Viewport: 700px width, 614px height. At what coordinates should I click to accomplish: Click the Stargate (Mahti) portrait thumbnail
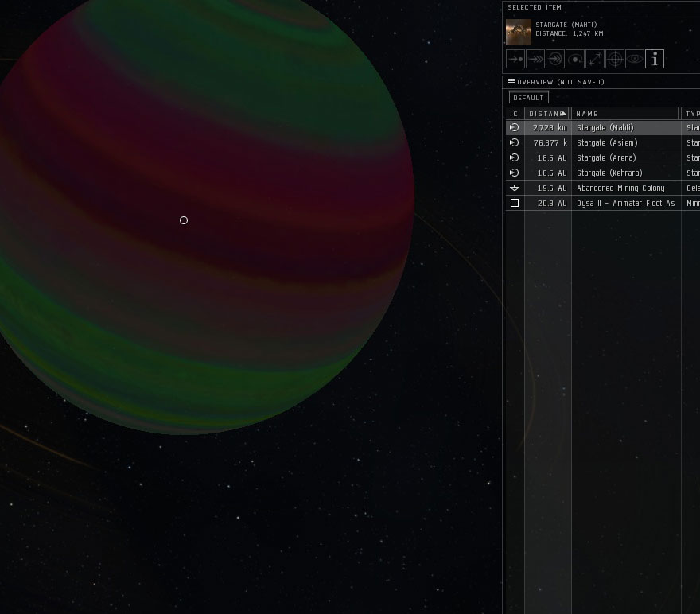519,32
